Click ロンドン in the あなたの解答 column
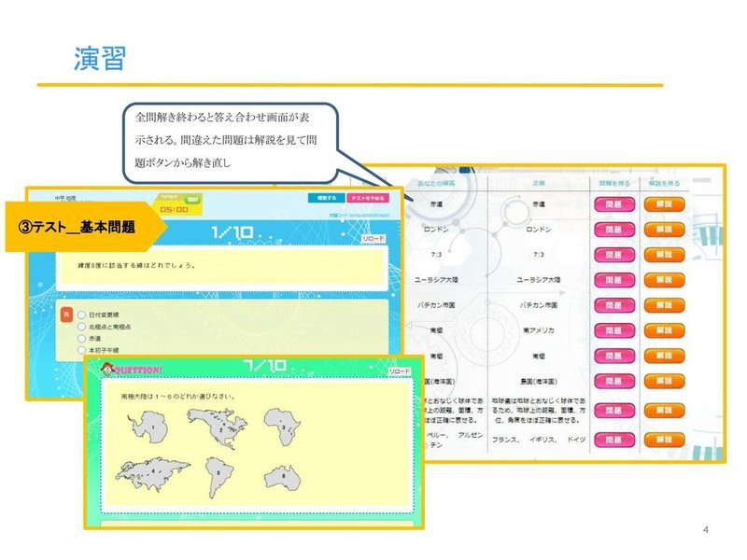 pos(436,230)
